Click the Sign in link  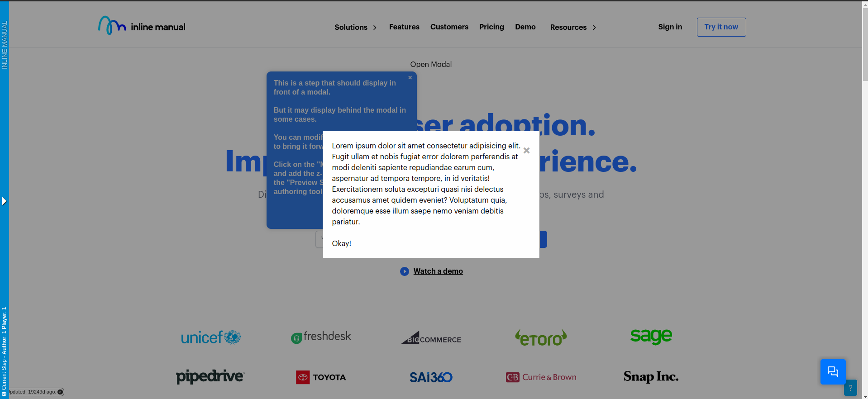point(670,27)
